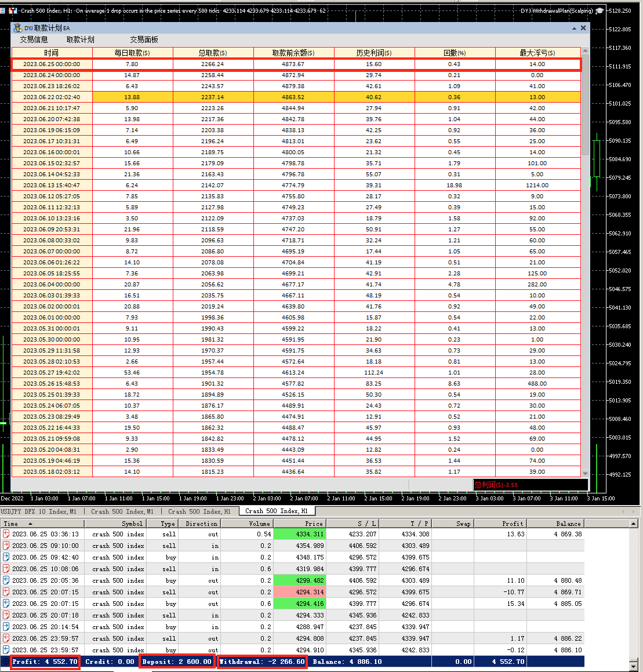
Task: Switch to the 取款计划 tab
Action: pyautogui.click(x=80, y=40)
